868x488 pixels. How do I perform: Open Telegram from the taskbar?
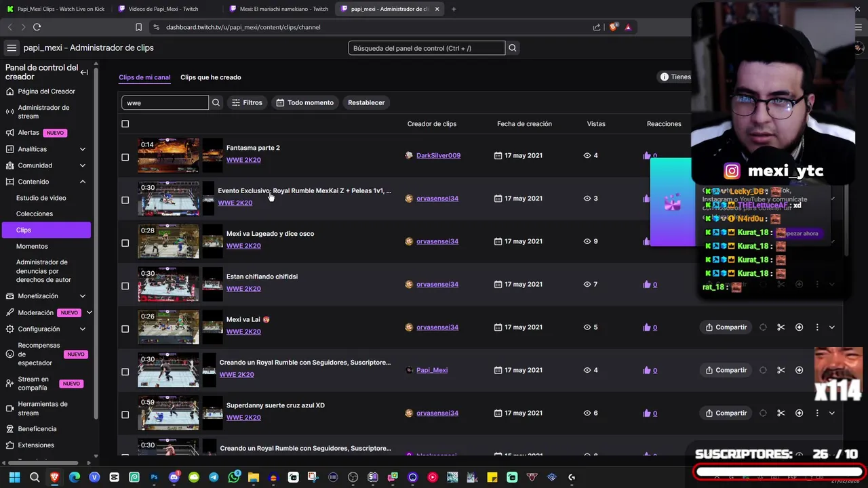point(214,477)
